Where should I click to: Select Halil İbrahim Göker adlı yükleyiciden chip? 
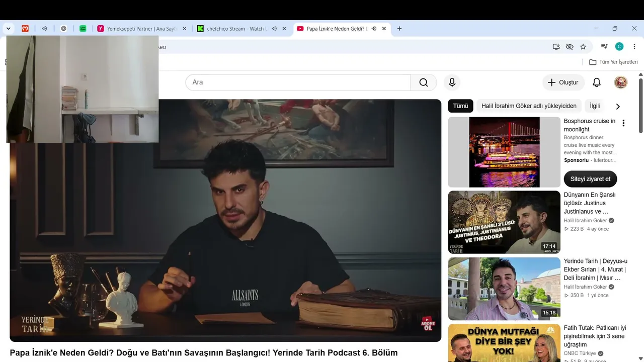click(529, 106)
